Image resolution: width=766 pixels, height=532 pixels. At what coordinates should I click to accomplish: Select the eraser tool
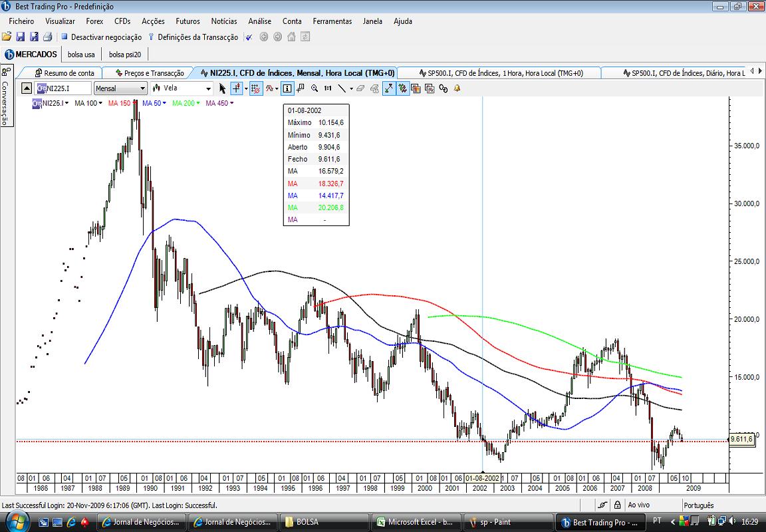[x=360, y=88]
